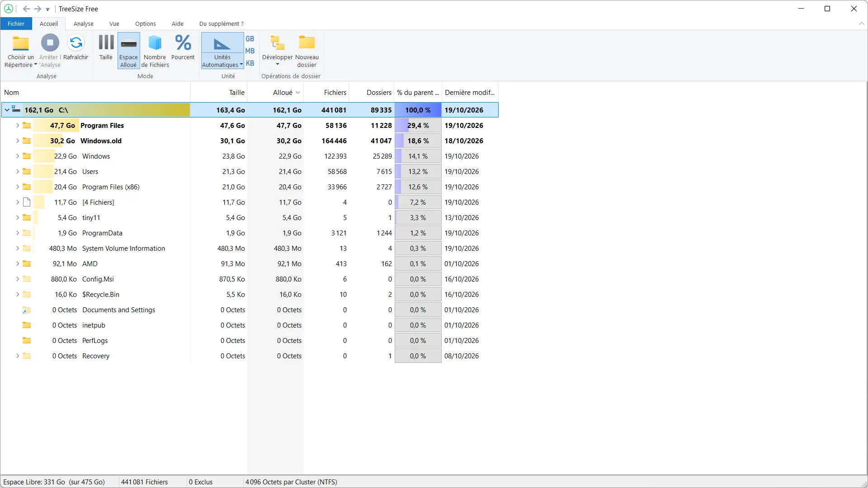Click the 29,4 % bar for Program Files
The width and height of the screenshot is (868, 488).
(x=418, y=125)
